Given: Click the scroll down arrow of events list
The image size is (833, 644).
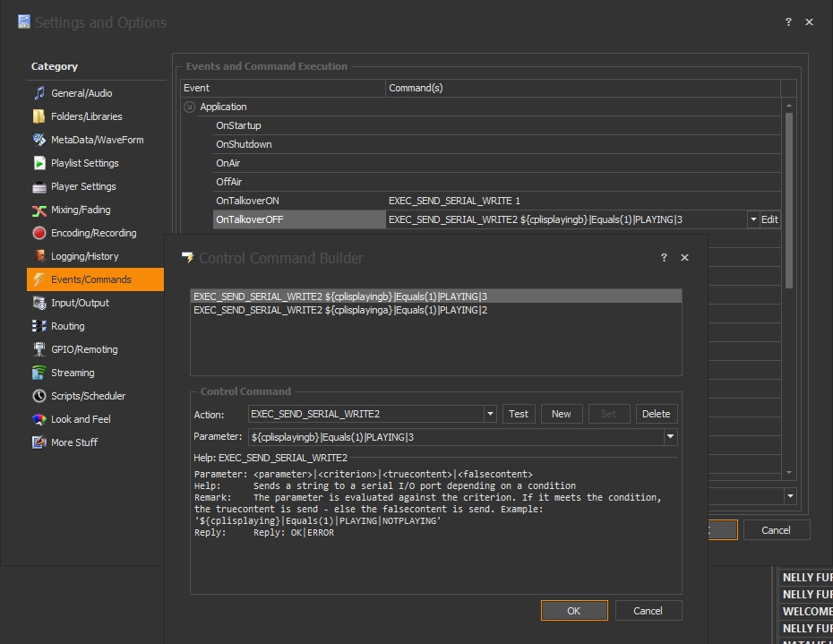Looking at the screenshot, I should (789, 472).
